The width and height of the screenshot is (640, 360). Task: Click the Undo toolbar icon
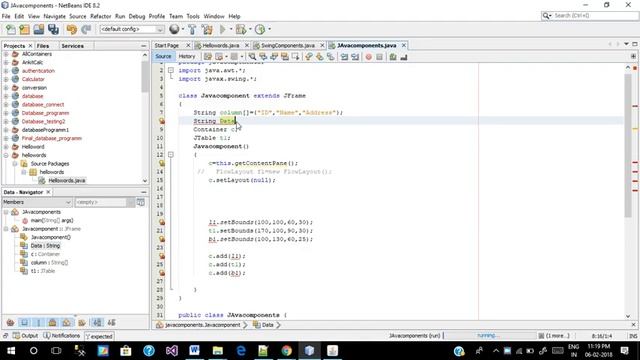pyautogui.click(x=72, y=29)
